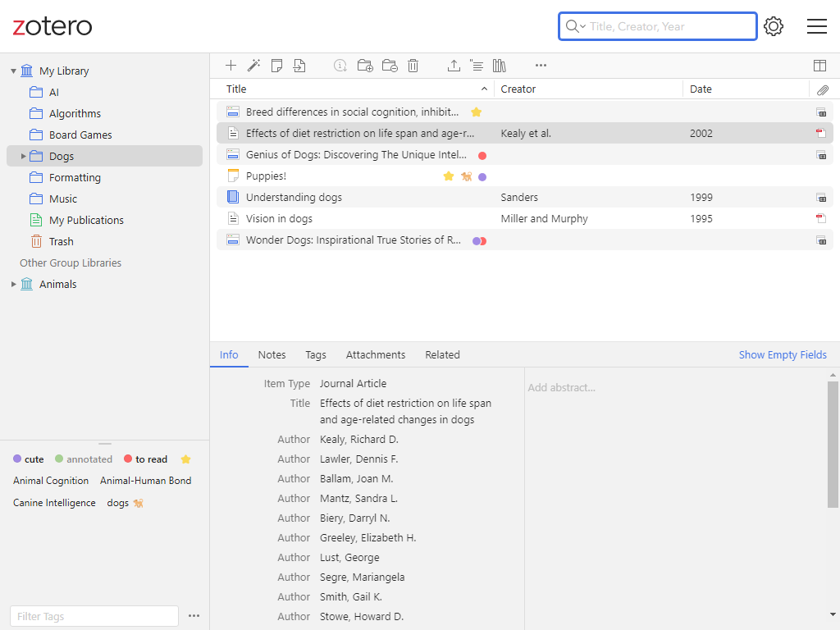Open Add Item by Identifier wand
Image resolution: width=840 pixels, height=630 pixels.
coord(254,66)
